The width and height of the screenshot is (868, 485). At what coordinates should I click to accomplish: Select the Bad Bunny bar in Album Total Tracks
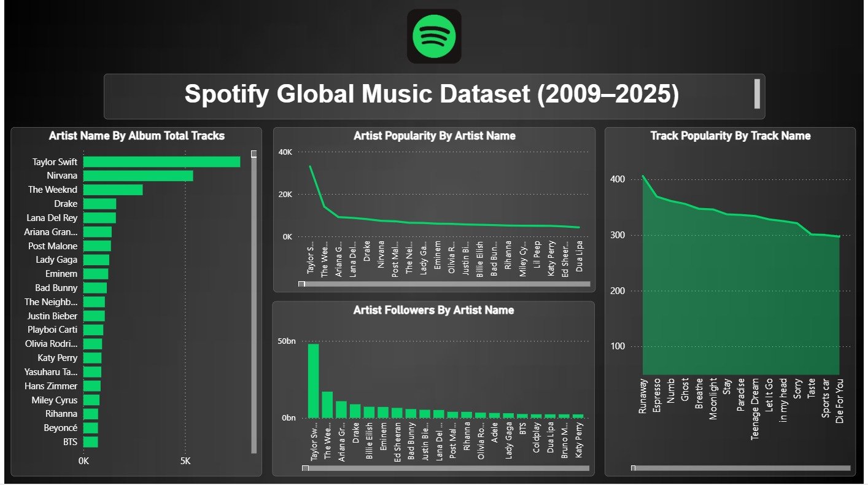coord(95,288)
